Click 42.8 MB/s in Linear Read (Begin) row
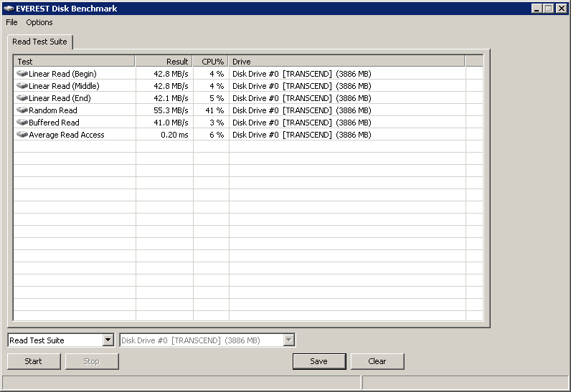This screenshot has width=571, height=392. (171, 74)
